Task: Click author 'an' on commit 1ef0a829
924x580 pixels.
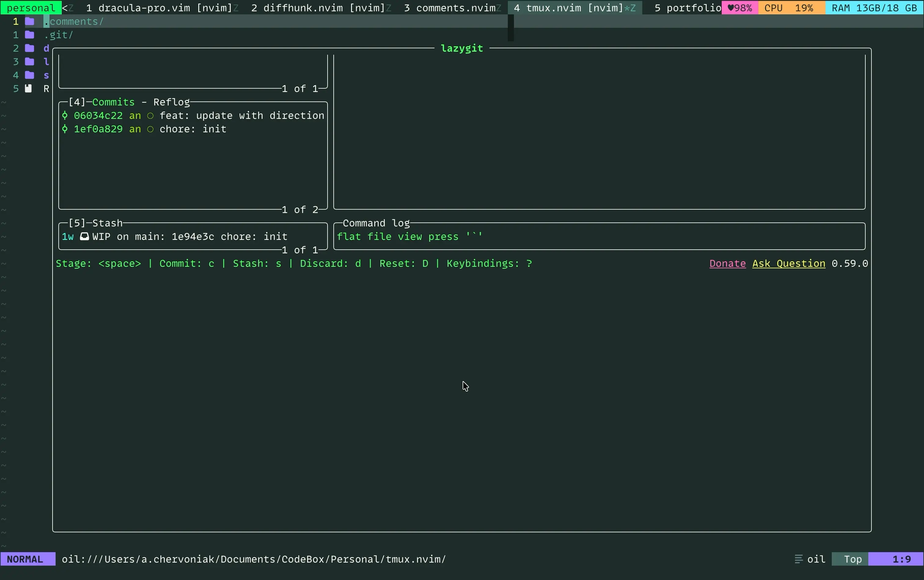Action: [135, 129]
